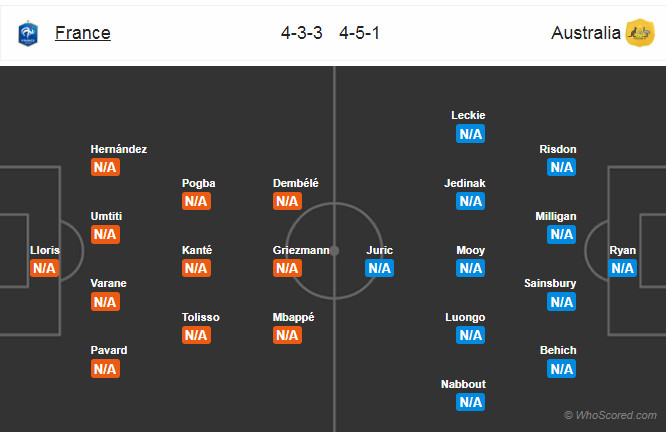Select Ryan's N/A rating badge
Screen dimensions: 666x432
tap(622, 268)
